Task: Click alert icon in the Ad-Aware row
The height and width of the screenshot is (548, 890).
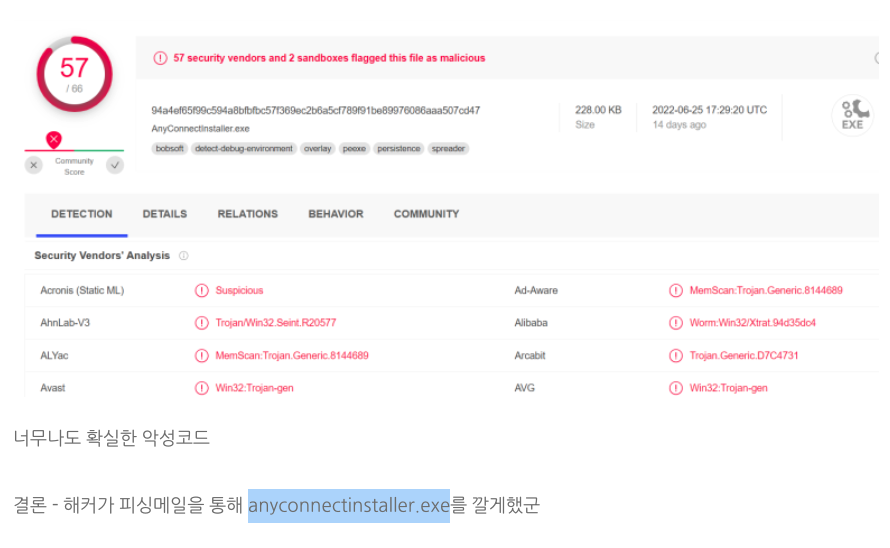Action: click(675, 291)
